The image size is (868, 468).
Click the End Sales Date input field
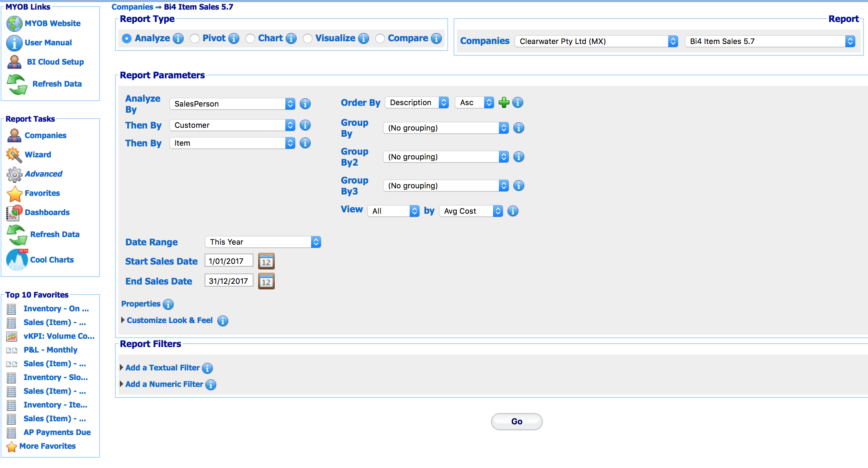point(229,281)
